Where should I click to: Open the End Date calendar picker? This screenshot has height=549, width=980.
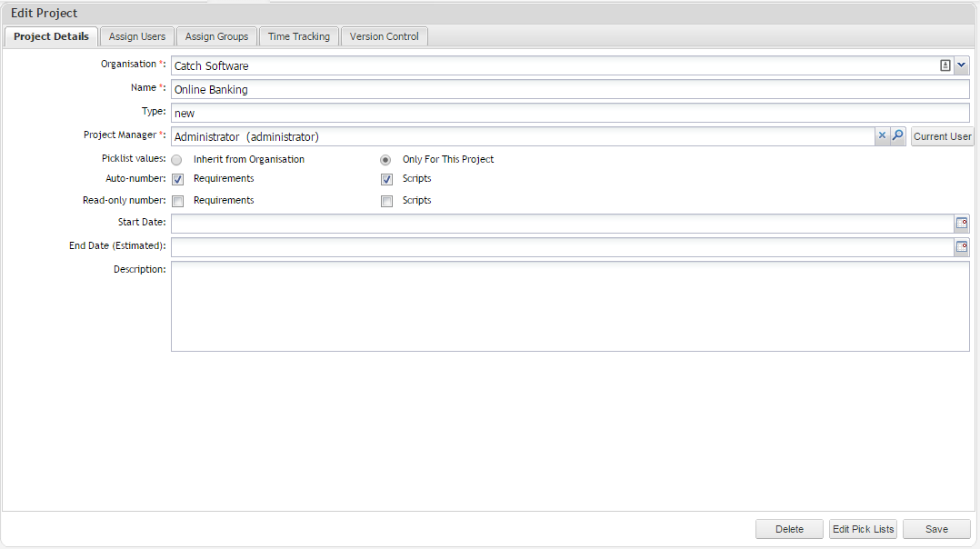click(962, 247)
